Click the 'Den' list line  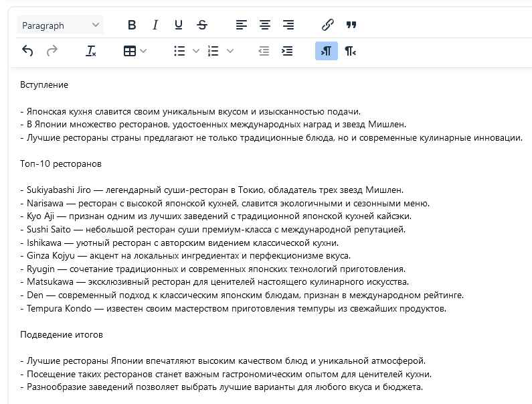242,295
